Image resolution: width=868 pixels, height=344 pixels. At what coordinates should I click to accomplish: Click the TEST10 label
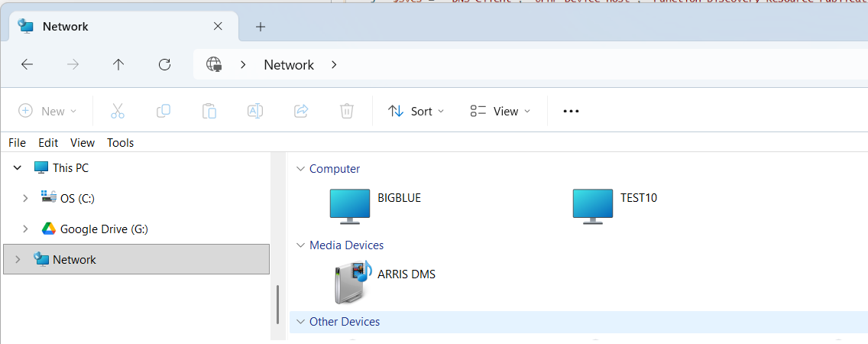(638, 197)
